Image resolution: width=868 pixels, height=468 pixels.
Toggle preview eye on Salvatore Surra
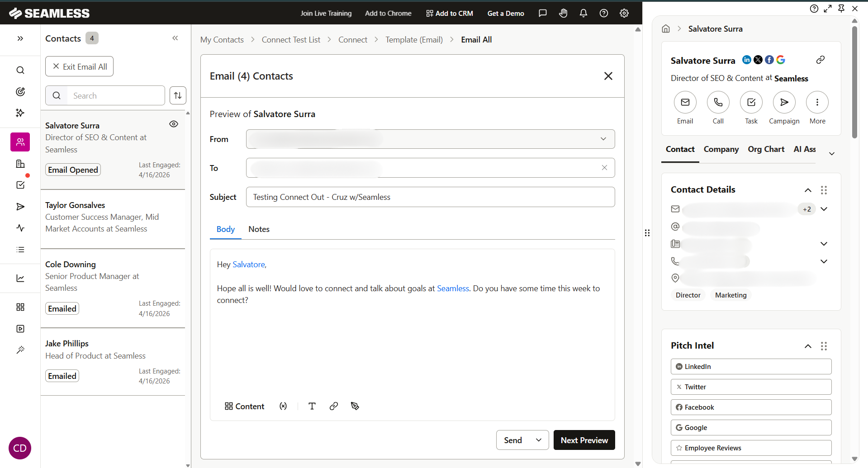174,124
